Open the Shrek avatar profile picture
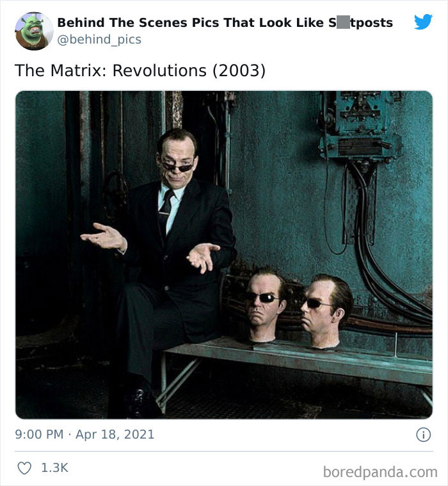Image resolution: width=448 pixels, height=486 pixels. tap(34, 31)
